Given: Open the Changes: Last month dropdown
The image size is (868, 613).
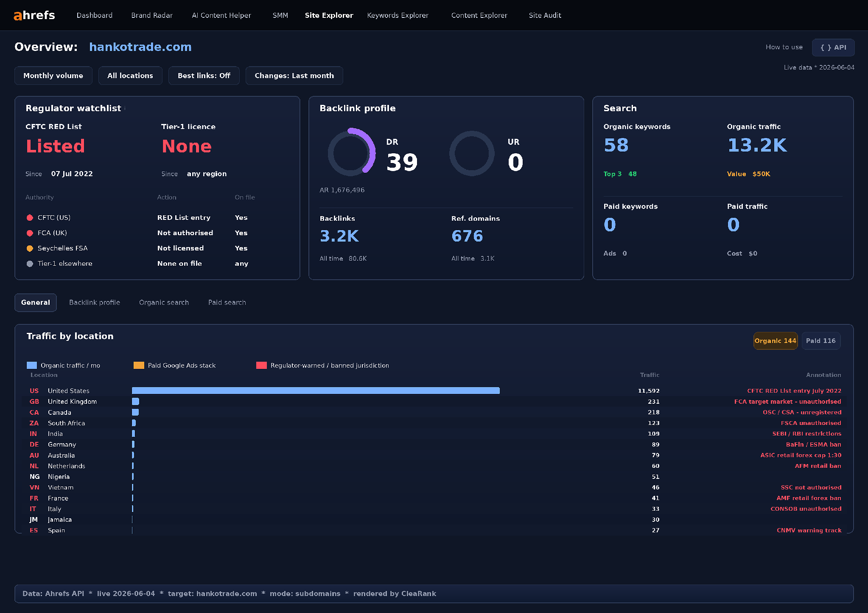Looking at the screenshot, I should coord(294,76).
